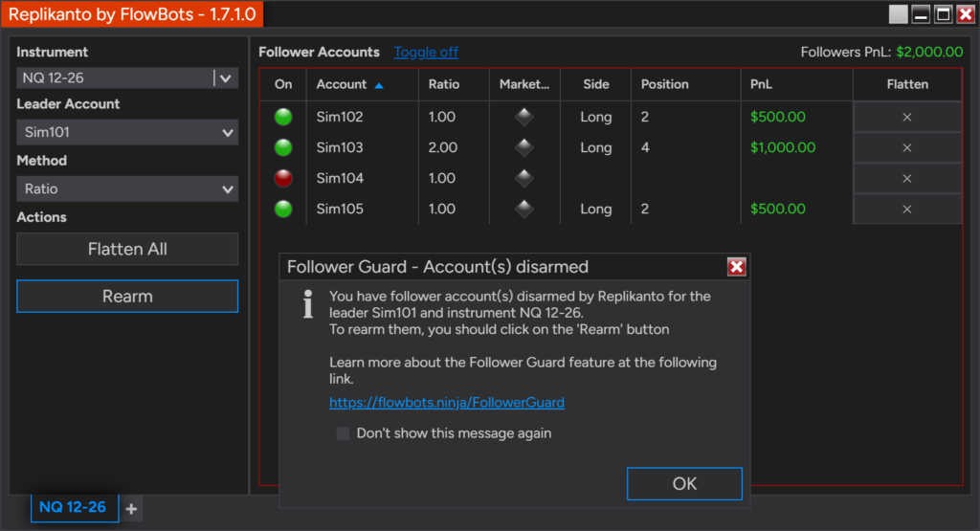980x531 pixels.
Task: Select the Sim105 account name
Action: [340, 209]
